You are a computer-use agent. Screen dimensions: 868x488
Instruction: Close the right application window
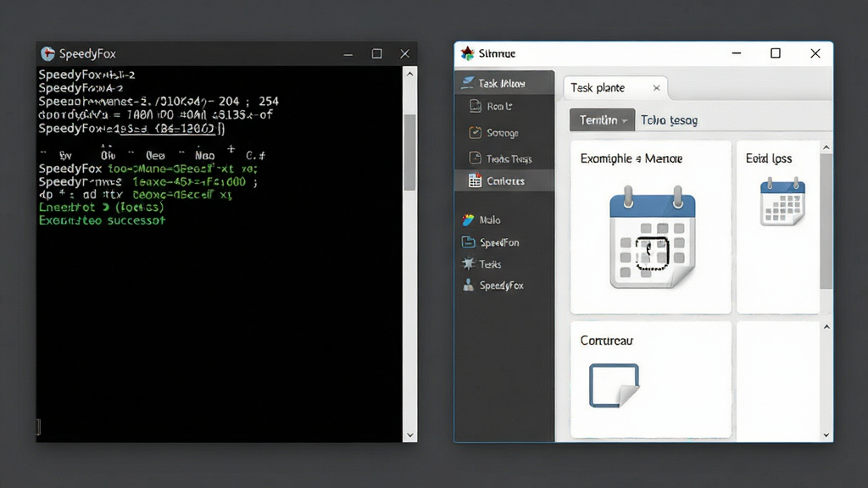point(815,53)
